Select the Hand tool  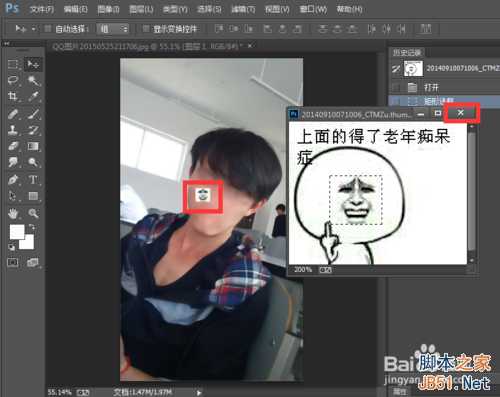[x=13, y=213]
